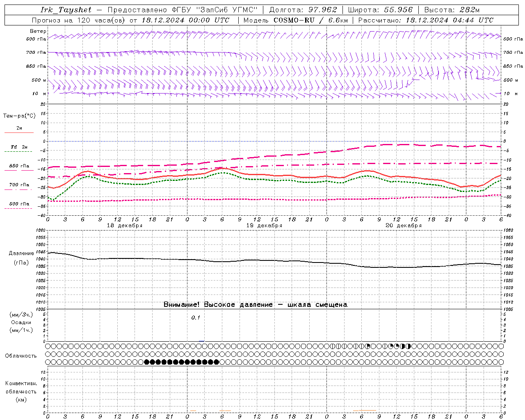Click the 1005 bottom pressure scale value on left
The width and height of the screenshot is (525, 420).
(41, 309)
